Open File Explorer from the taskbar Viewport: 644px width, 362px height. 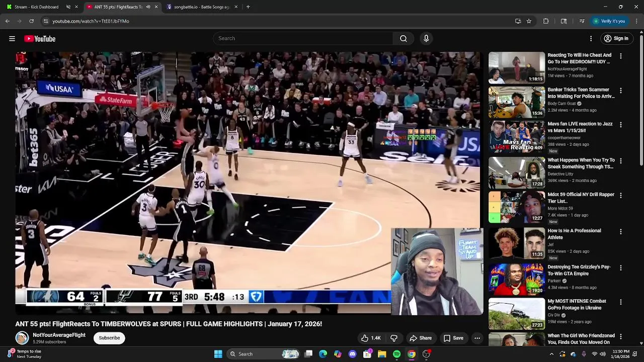382,354
